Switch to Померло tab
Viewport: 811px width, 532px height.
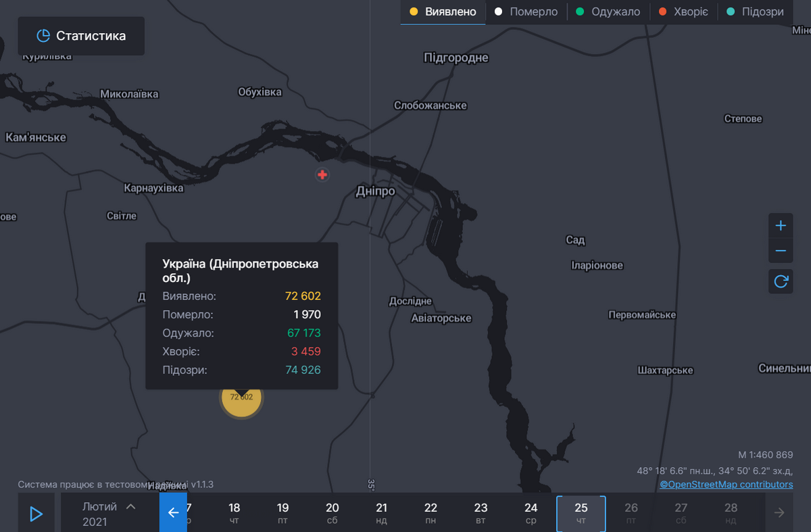(526, 12)
